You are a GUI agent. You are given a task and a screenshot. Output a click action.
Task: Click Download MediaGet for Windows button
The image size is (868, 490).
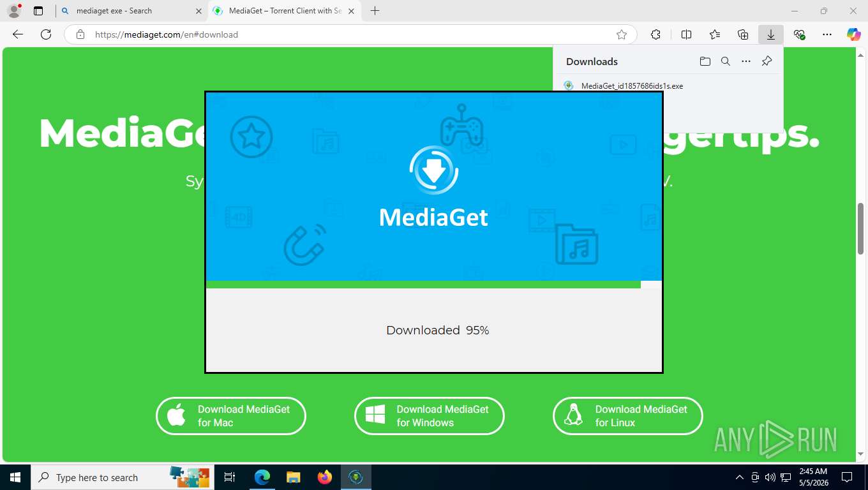(430, 416)
